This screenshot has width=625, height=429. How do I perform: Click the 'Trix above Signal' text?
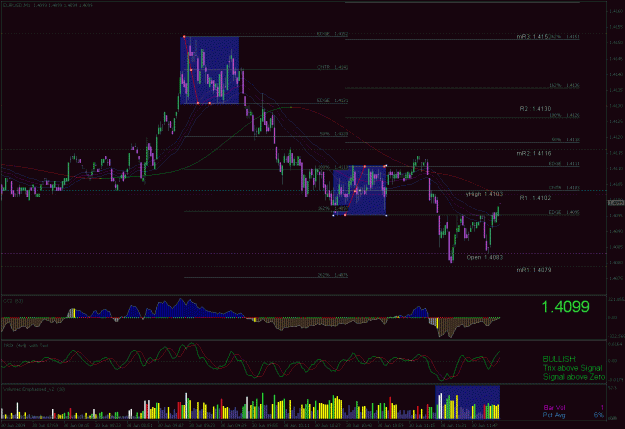tap(572, 368)
